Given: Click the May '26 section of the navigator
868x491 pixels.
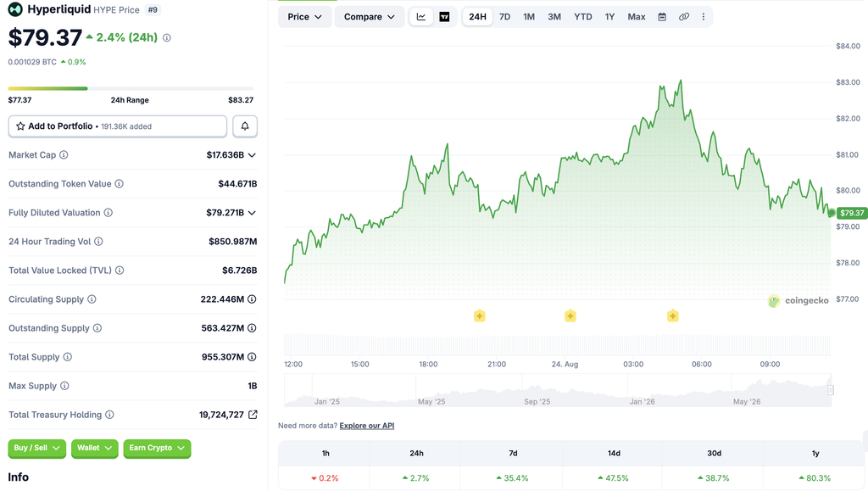Looking at the screenshot, I should (747, 401).
